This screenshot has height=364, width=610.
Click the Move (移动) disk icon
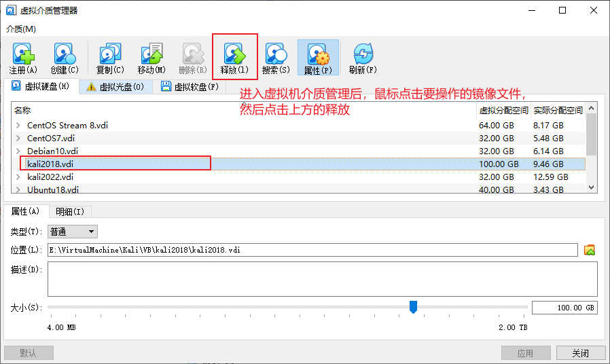(x=151, y=54)
